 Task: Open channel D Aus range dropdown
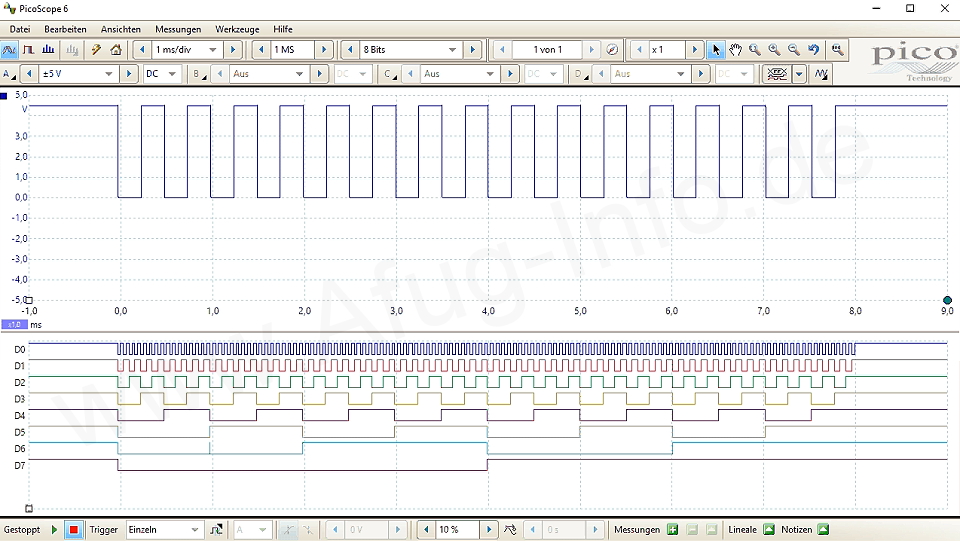[x=680, y=74]
